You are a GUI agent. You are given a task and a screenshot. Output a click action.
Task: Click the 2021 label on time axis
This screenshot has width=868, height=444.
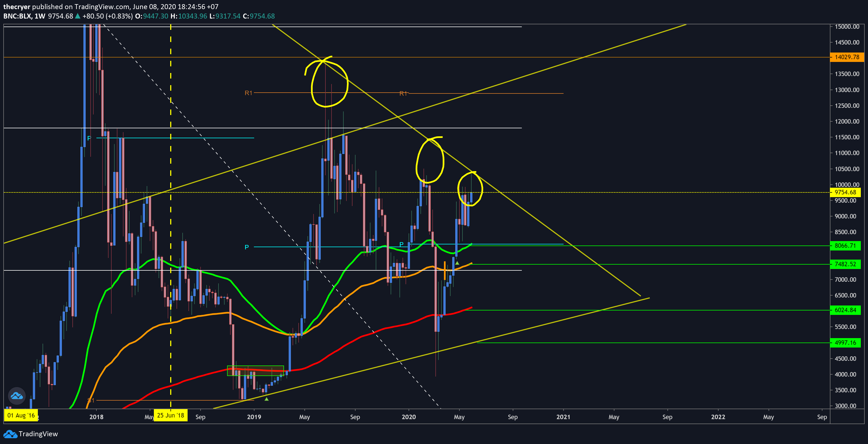tap(563, 417)
